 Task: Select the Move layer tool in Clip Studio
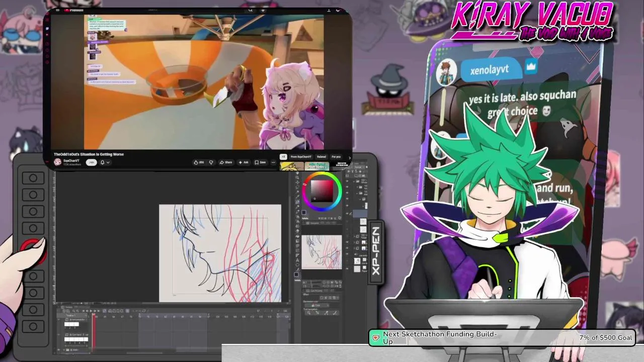[x=297, y=182]
